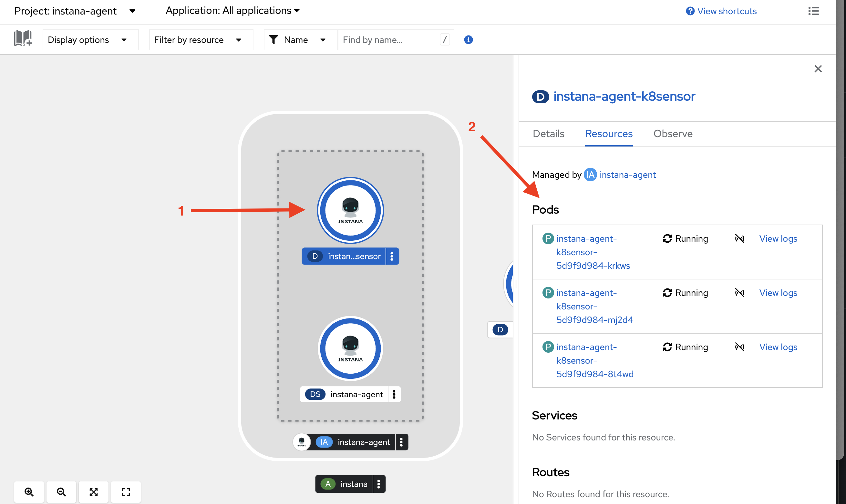
Task: Expand the Display options dropdown
Action: (90, 40)
